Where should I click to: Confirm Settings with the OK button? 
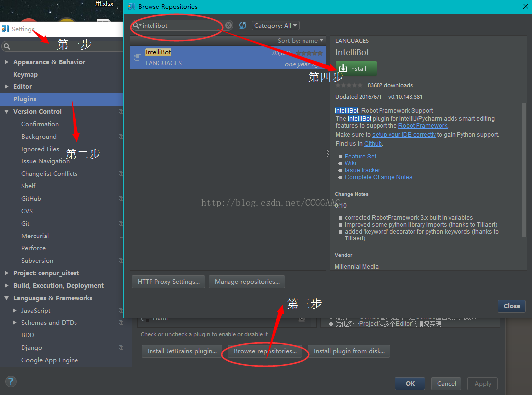coord(410,384)
